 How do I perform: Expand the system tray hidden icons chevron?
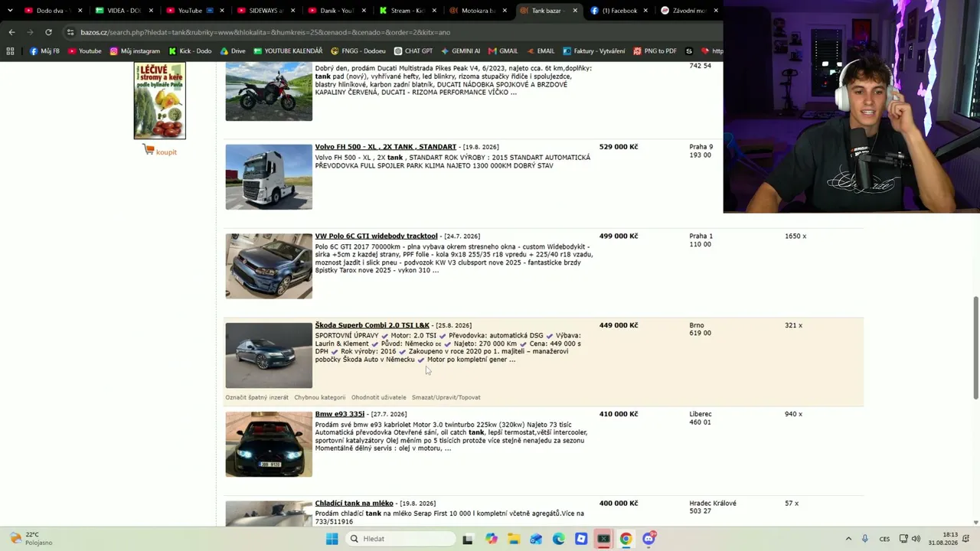coord(848,539)
